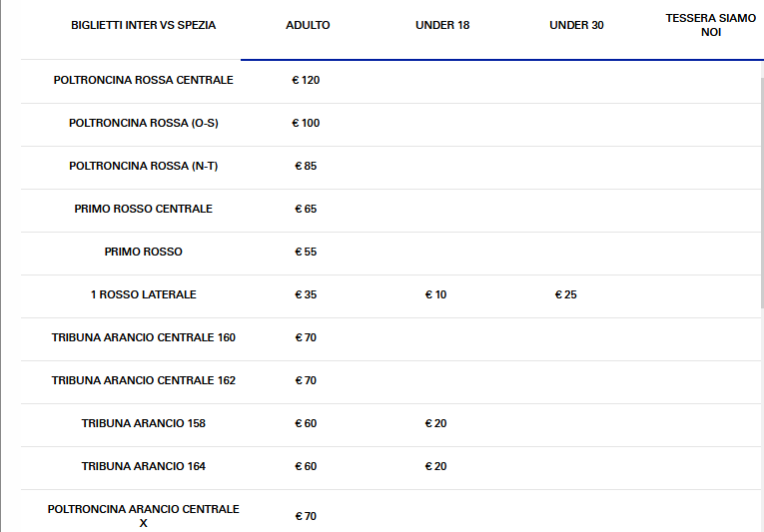Select the € 120 adult price
Image resolution: width=764 pixels, height=532 pixels.
tap(306, 80)
